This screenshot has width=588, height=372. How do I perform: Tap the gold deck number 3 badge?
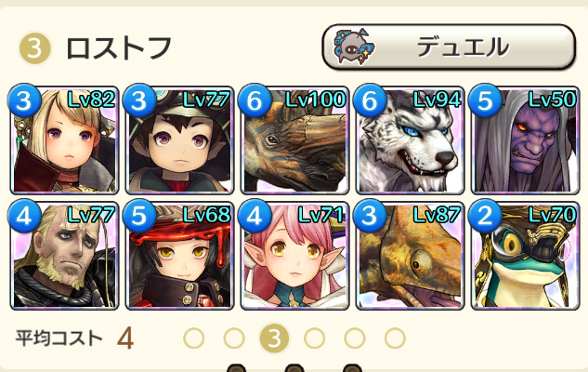tap(34, 48)
